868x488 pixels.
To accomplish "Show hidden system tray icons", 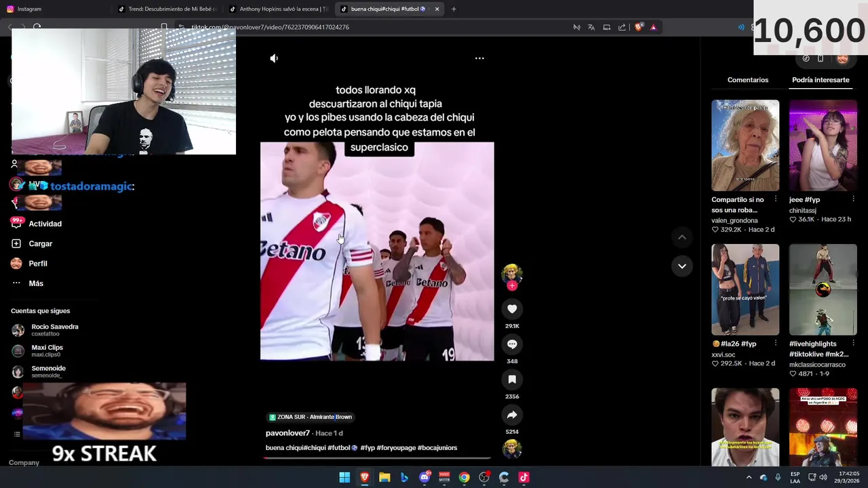I will tap(749, 477).
